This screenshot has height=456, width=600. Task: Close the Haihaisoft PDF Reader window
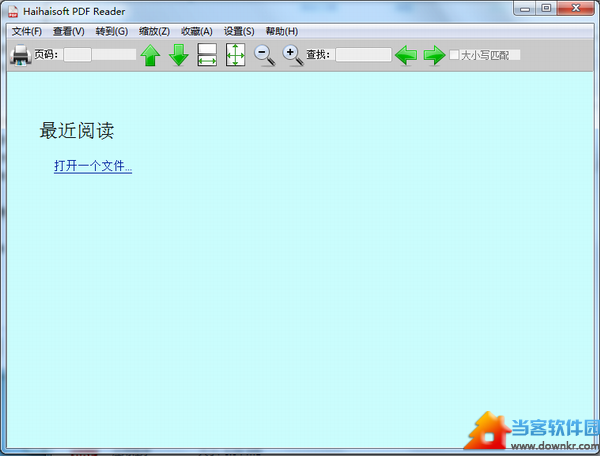click(x=576, y=8)
